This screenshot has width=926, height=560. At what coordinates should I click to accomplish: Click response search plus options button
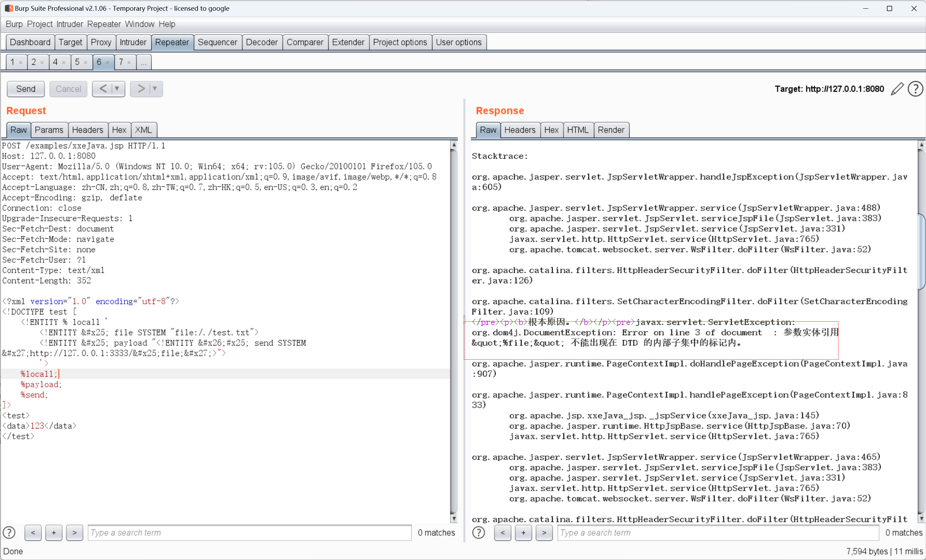tap(523, 533)
